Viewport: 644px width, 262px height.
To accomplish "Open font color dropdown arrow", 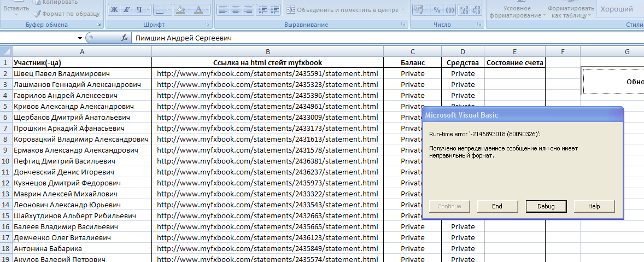I will [207, 10].
